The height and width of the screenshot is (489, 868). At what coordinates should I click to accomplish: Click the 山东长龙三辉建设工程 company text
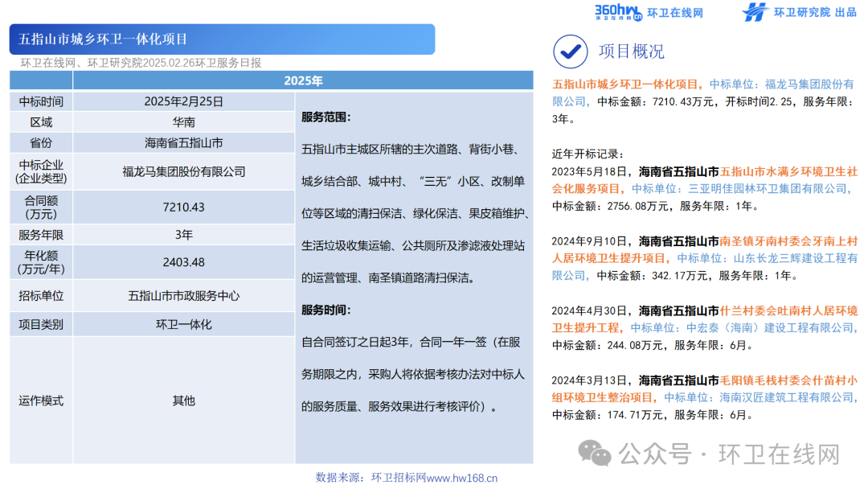(790, 259)
